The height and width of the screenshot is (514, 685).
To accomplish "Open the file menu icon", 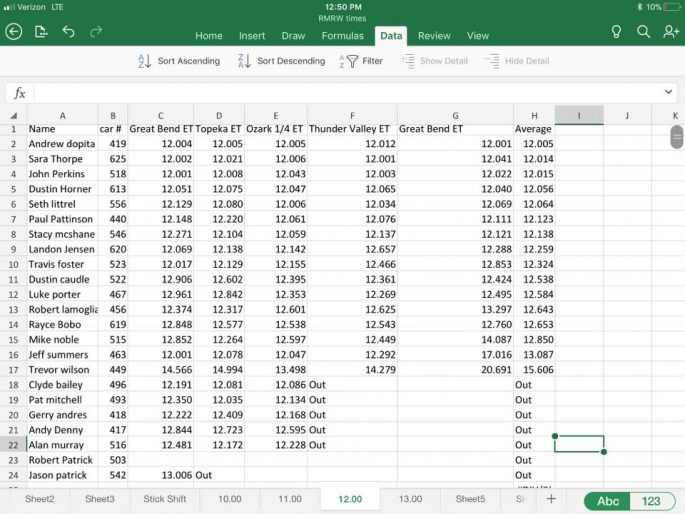I will tap(41, 32).
